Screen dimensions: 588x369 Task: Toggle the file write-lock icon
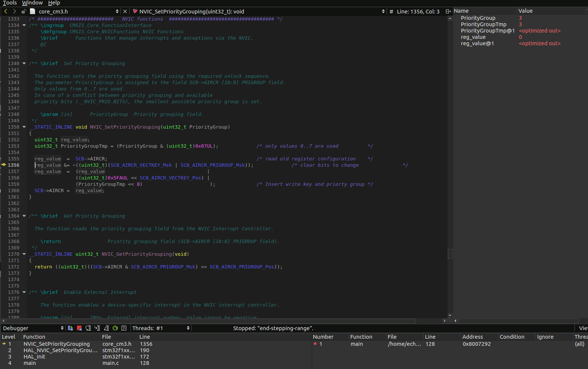pos(23,12)
